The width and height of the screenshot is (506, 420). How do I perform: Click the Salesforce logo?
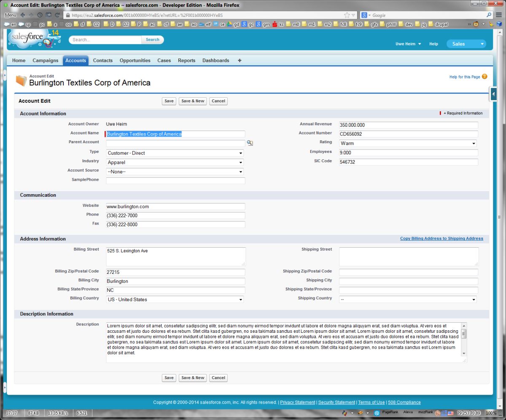(34, 39)
